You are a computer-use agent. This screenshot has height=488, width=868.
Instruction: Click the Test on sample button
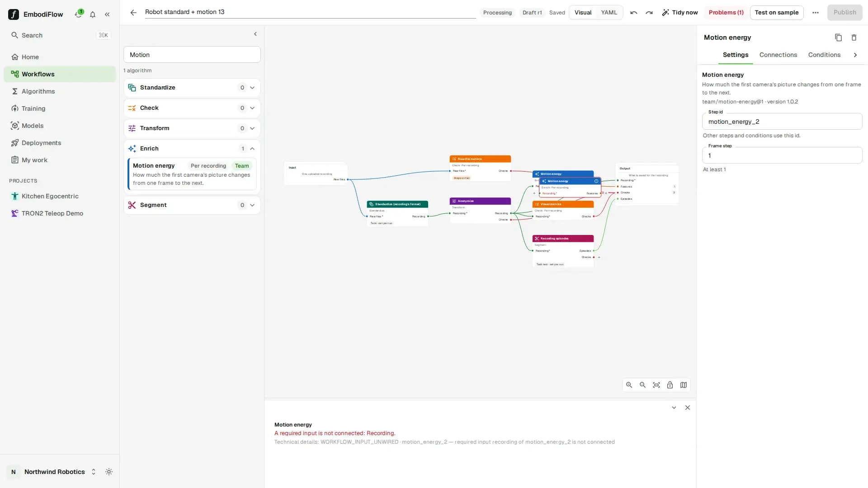(x=777, y=13)
